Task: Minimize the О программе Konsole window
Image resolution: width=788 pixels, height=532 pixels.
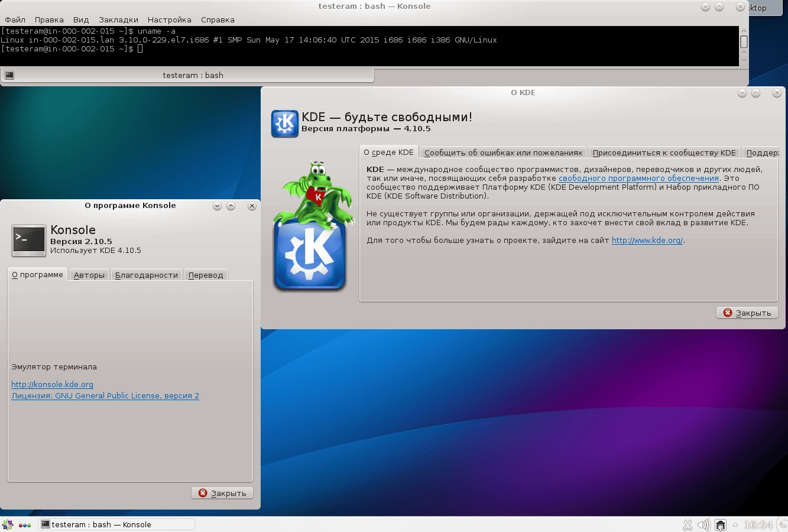Action: click(x=217, y=206)
